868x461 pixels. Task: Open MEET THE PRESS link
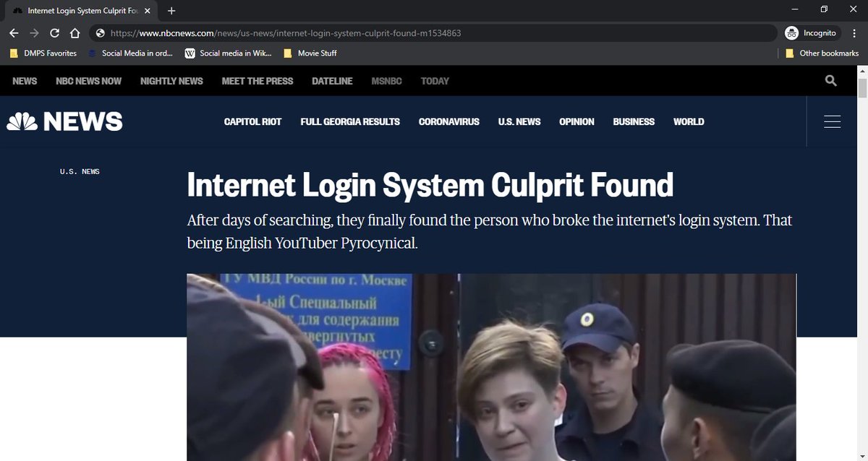pos(258,81)
